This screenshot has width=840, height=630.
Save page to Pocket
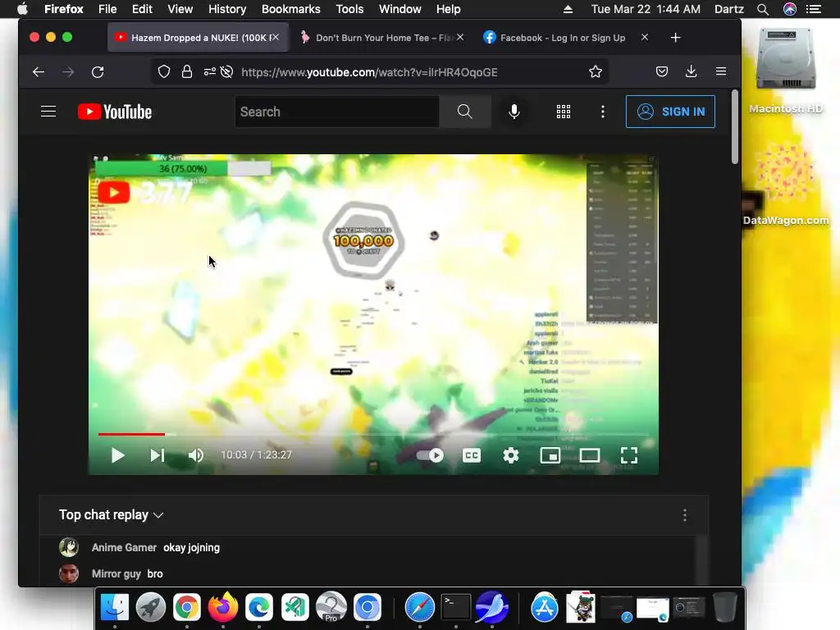[x=662, y=72]
